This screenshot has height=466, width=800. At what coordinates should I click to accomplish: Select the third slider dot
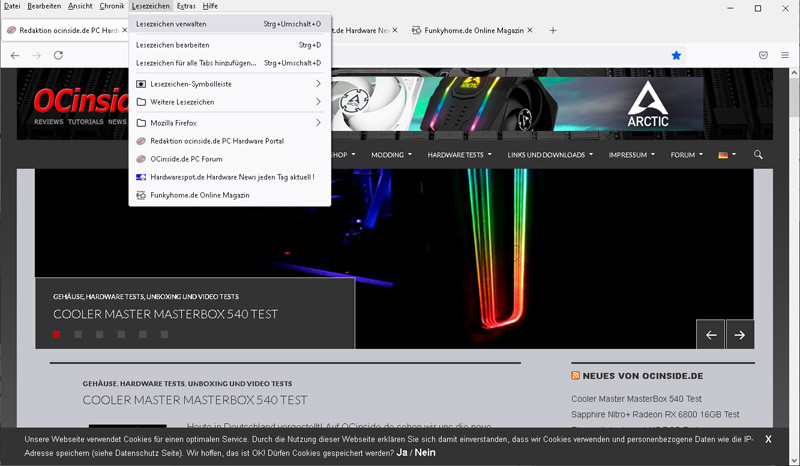pos(99,334)
